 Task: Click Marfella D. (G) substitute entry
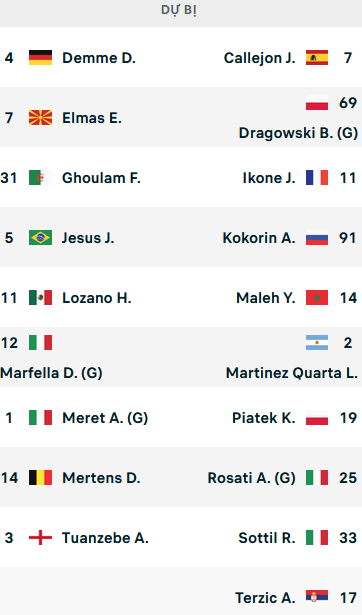[51, 373]
